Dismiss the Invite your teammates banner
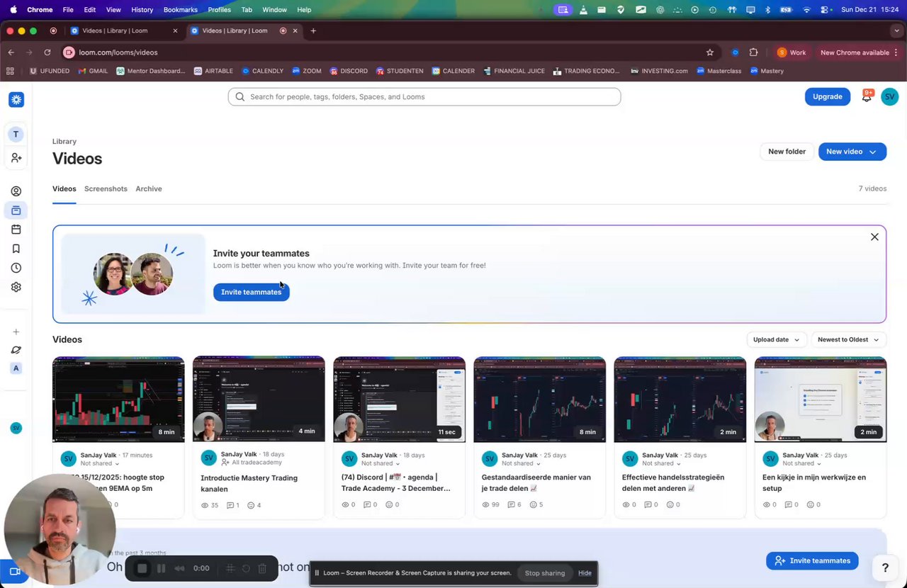 [874, 237]
